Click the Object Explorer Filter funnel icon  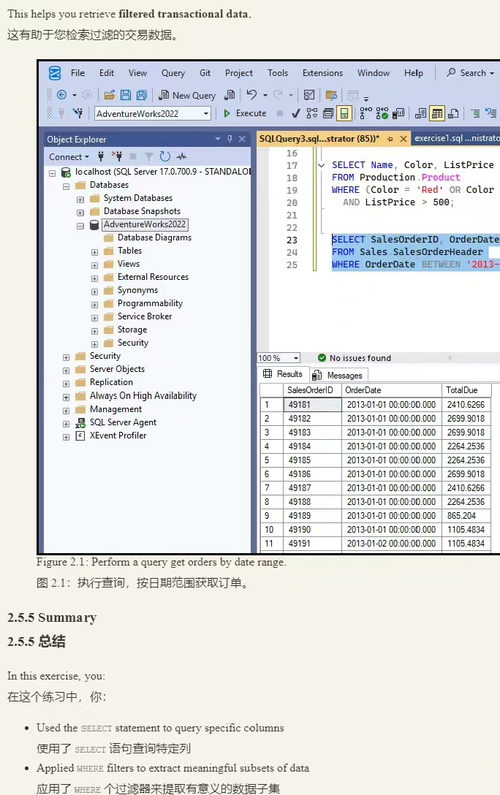pyautogui.click(x=149, y=156)
